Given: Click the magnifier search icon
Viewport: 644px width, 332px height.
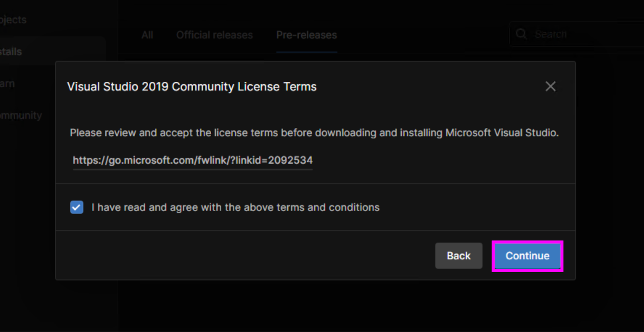Looking at the screenshot, I should 521,34.
